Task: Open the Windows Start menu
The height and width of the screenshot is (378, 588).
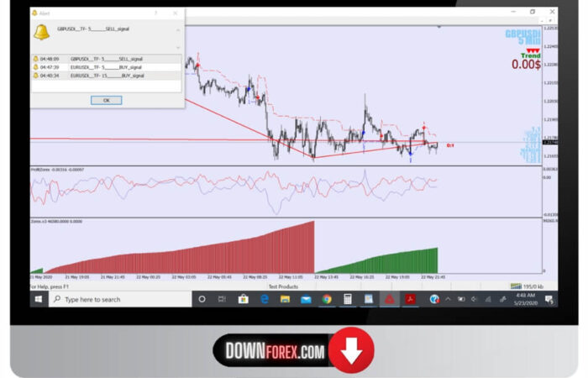Action: (39, 299)
